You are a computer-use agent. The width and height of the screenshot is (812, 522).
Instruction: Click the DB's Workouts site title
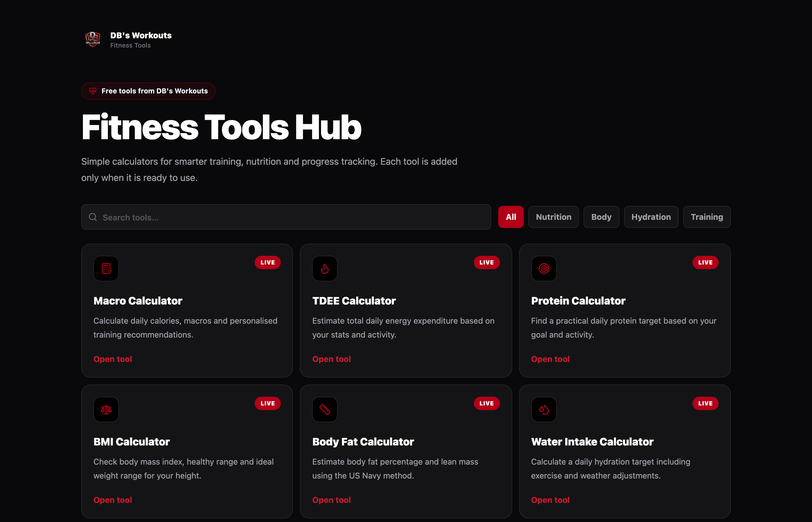click(141, 35)
